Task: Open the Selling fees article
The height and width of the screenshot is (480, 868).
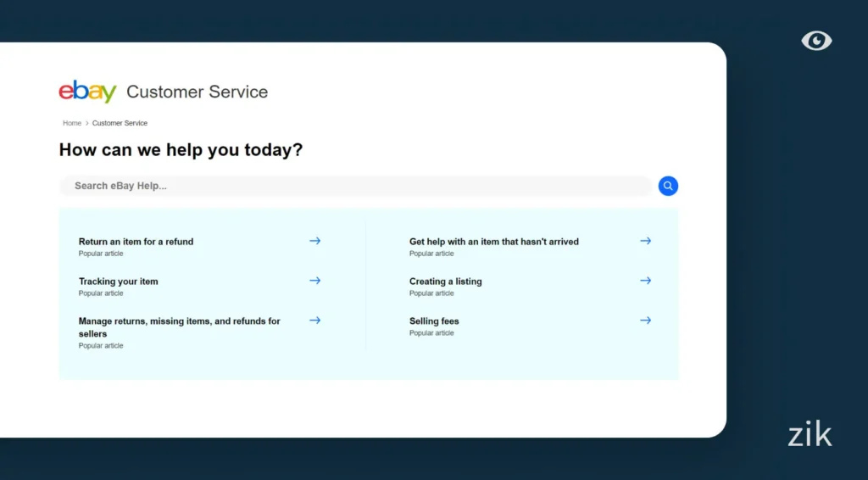Action: click(434, 321)
